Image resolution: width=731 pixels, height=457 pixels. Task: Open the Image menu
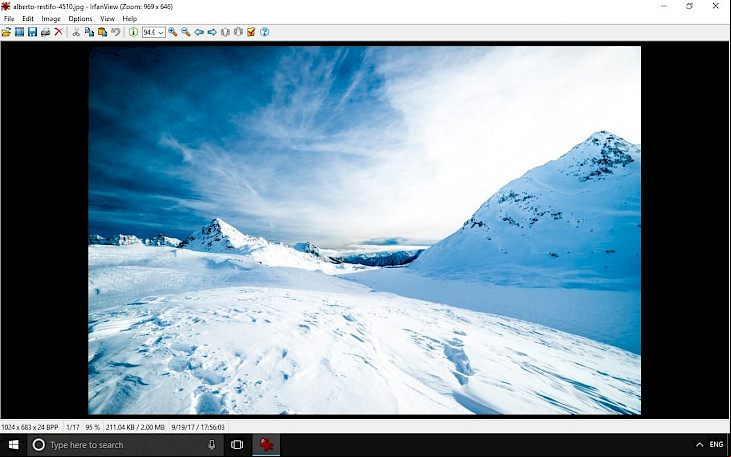(x=51, y=19)
